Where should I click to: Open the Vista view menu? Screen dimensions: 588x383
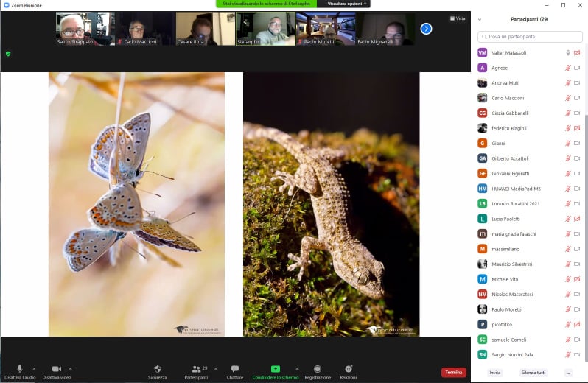tap(457, 18)
